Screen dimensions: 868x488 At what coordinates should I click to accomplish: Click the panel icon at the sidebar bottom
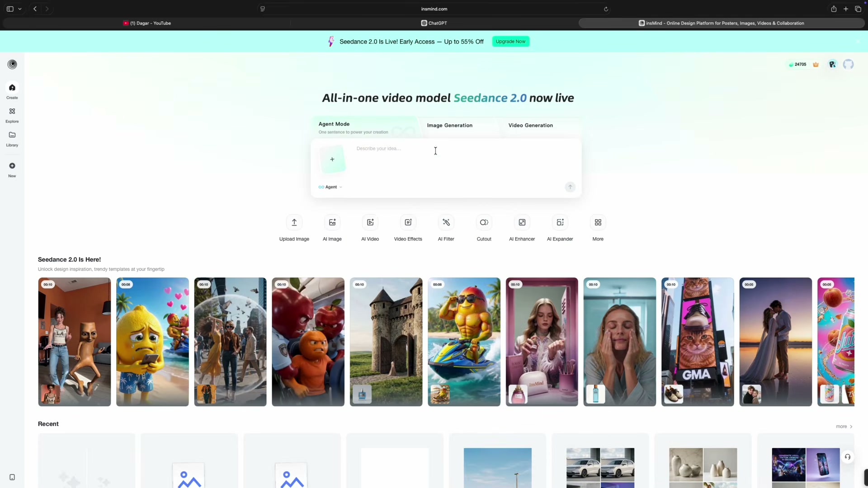click(12, 477)
